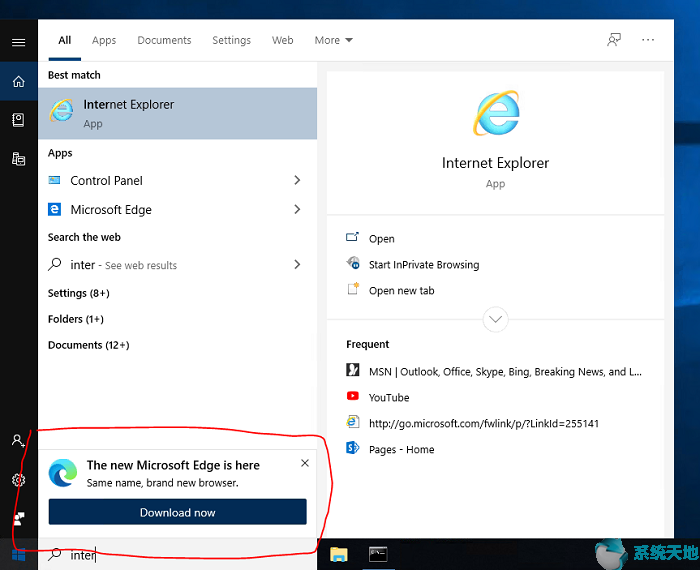Open File Explorer from the taskbar

click(x=339, y=554)
